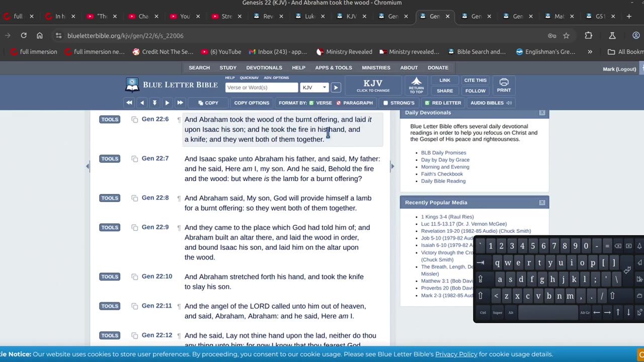Bookmark this page with the star icon

[567, 36]
